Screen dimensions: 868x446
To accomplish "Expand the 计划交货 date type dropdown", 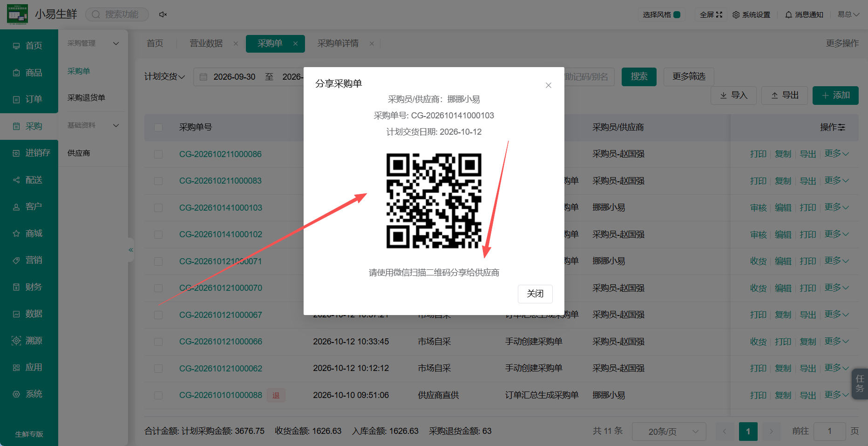I will pyautogui.click(x=165, y=76).
